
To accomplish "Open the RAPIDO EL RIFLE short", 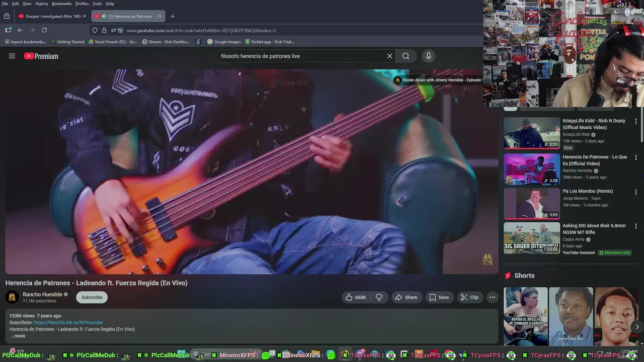I will coord(526,316).
